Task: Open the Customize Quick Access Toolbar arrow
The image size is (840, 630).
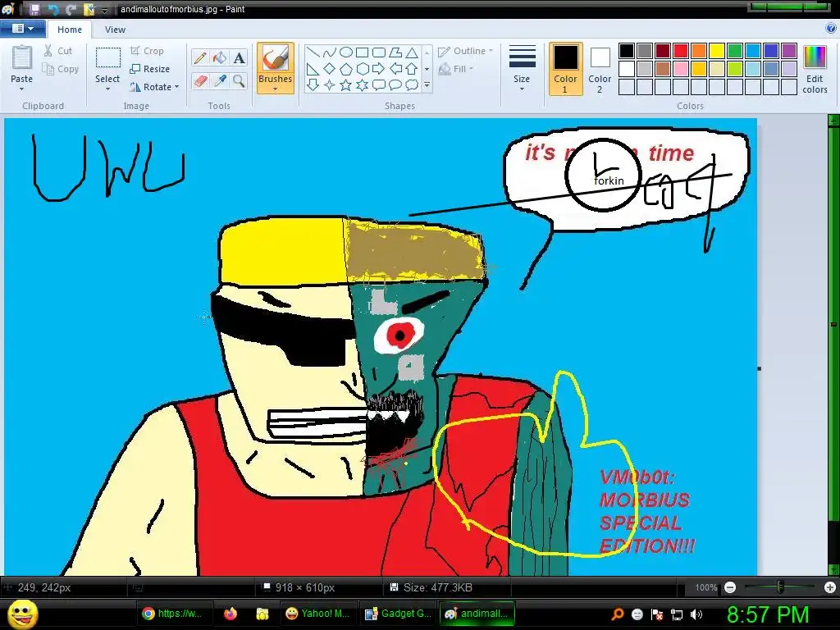Action: (104, 10)
